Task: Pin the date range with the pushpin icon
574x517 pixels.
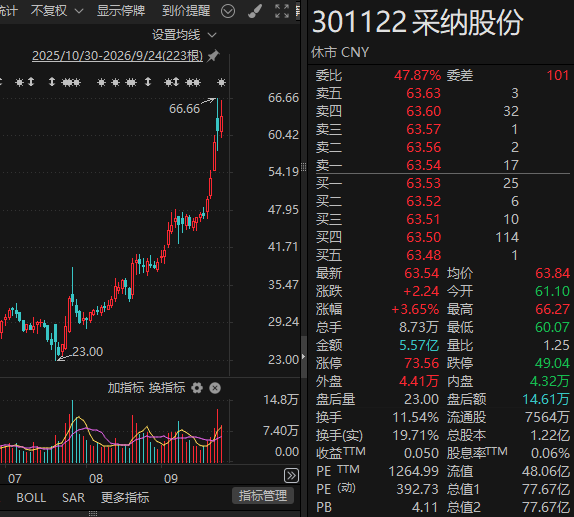Action: click(213, 56)
